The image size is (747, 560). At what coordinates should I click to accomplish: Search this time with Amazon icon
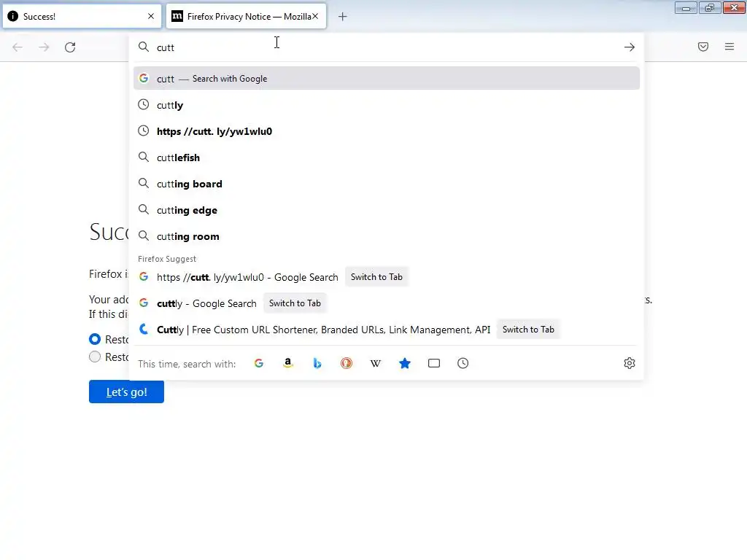pyautogui.click(x=287, y=363)
